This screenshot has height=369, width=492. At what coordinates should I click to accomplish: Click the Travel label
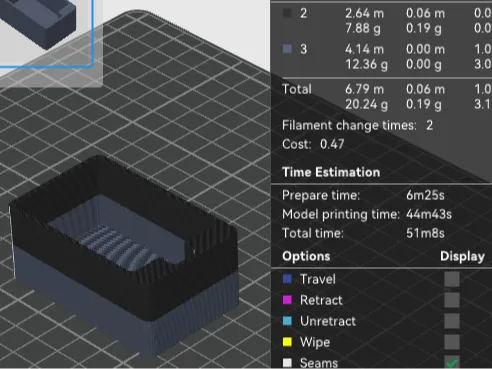[318, 279]
